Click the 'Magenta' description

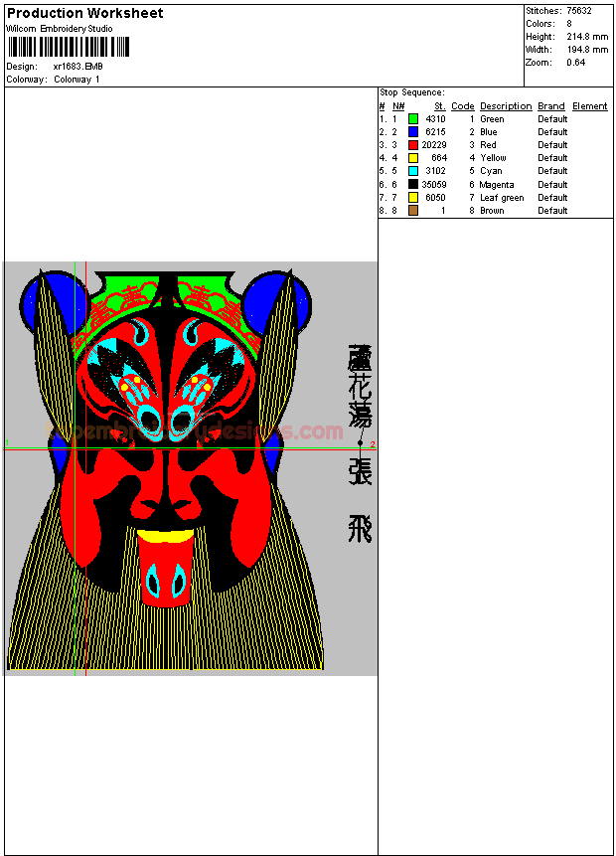(x=497, y=185)
